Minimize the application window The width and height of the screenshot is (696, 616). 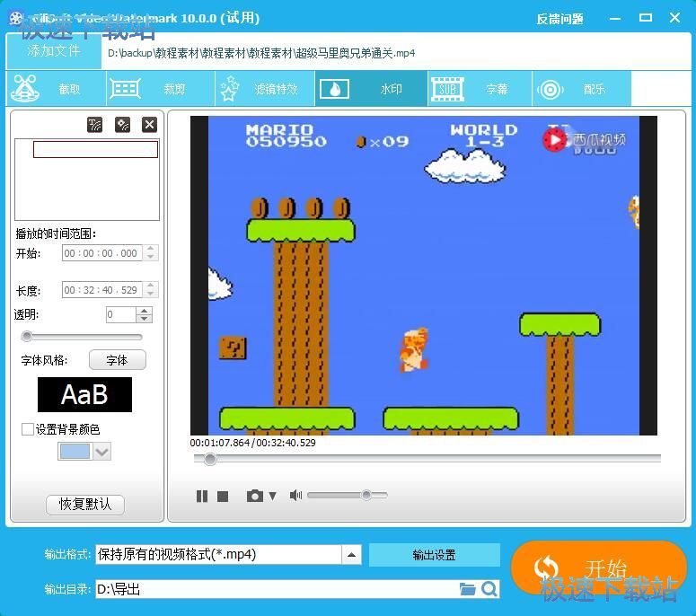coord(615,18)
